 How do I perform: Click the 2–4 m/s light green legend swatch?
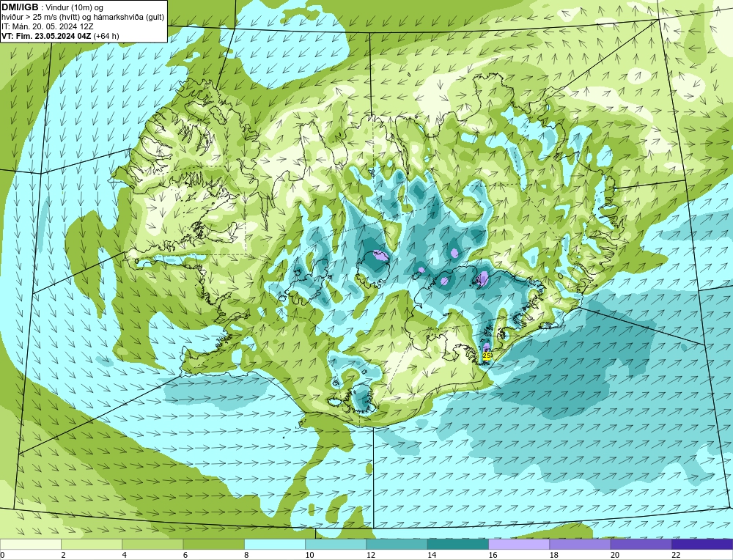[x=92, y=544]
